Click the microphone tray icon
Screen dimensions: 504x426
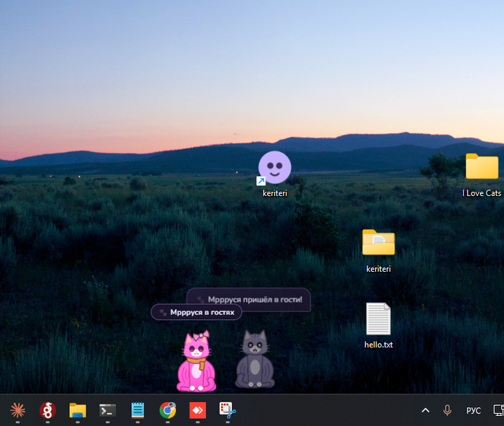click(447, 410)
